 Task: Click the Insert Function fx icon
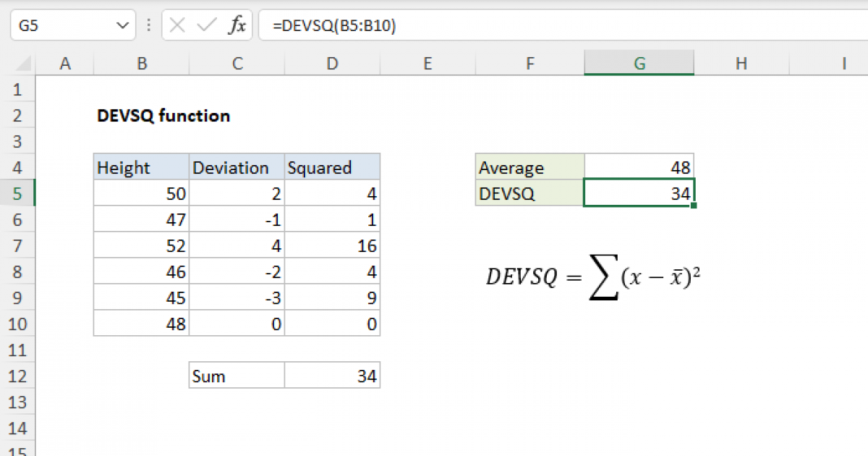[x=237, y=26]
